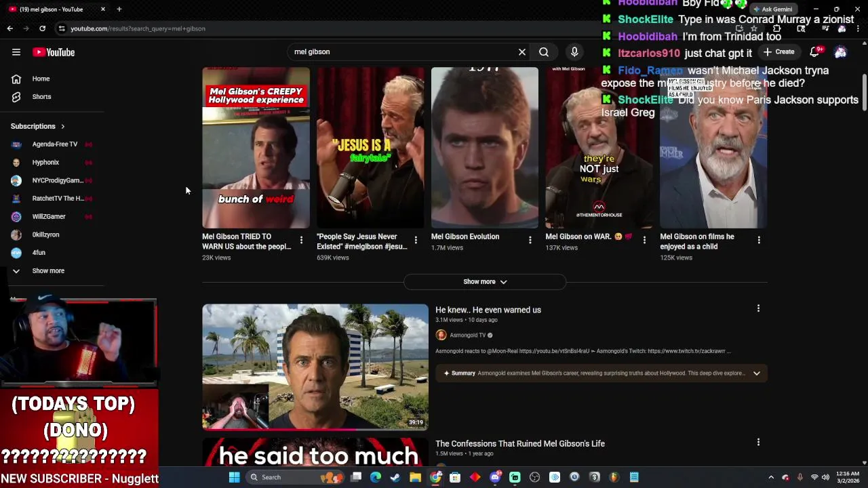Viewport: 868px width, 488px height.
Task: Open the account avatar menu
Action: 840,52
